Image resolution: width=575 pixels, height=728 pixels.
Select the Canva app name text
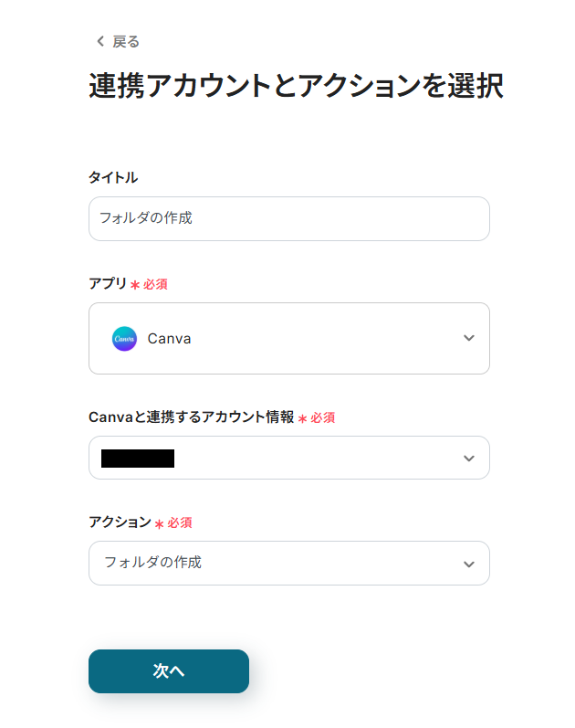point(169,339)
